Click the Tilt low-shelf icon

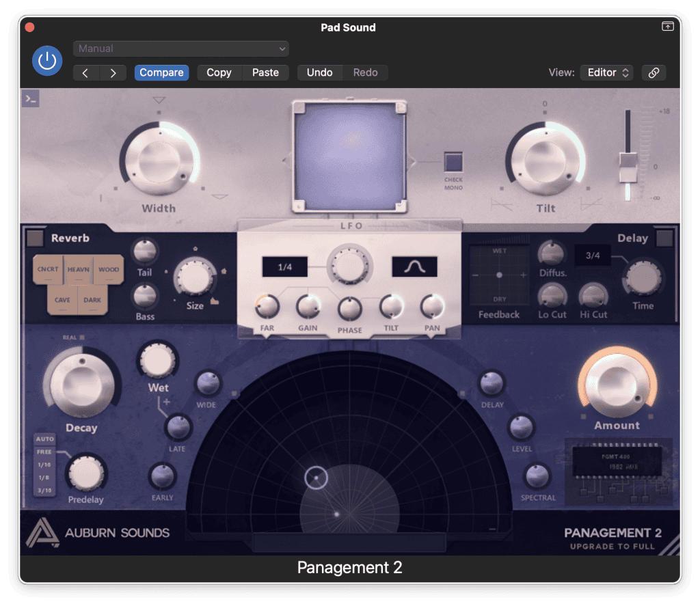coord(502,203)
